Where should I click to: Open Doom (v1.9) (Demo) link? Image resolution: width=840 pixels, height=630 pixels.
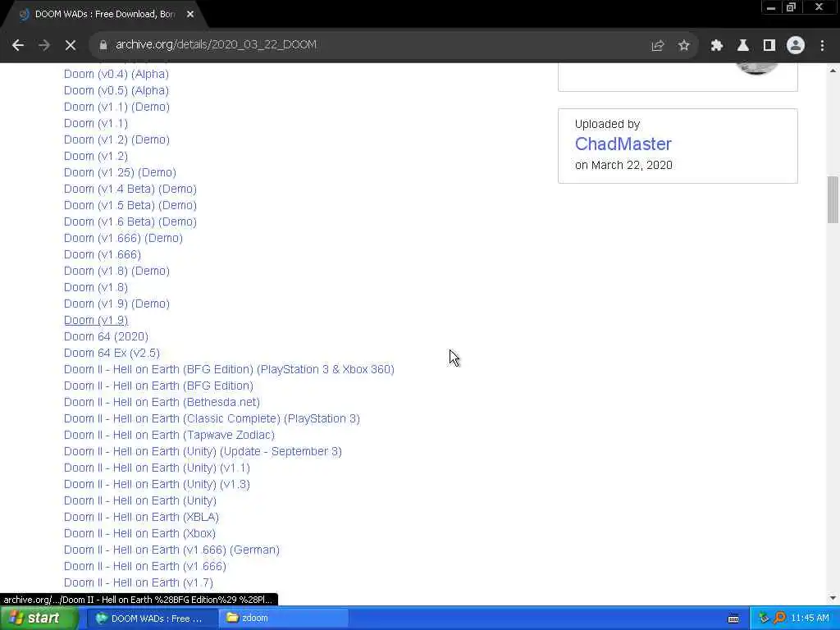coord(116,304)
